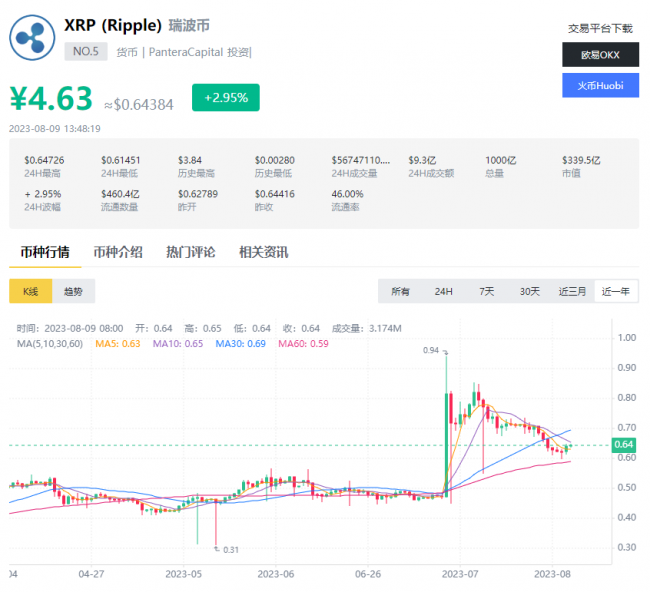This screenshot has height=592, width=650.
Task: Choose the 近三月 time range
Action: click(572, 291)
